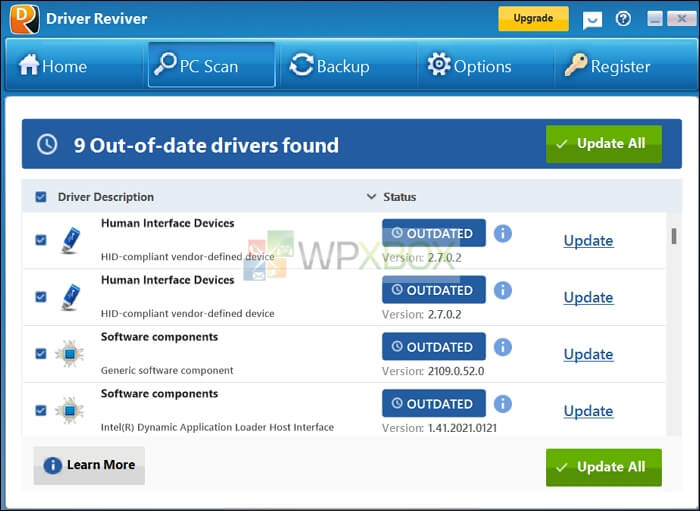The height and width of the screenshot is (511, 700).
Task: Click version text 1.41.2021.0121
Action: pos(462,428)
